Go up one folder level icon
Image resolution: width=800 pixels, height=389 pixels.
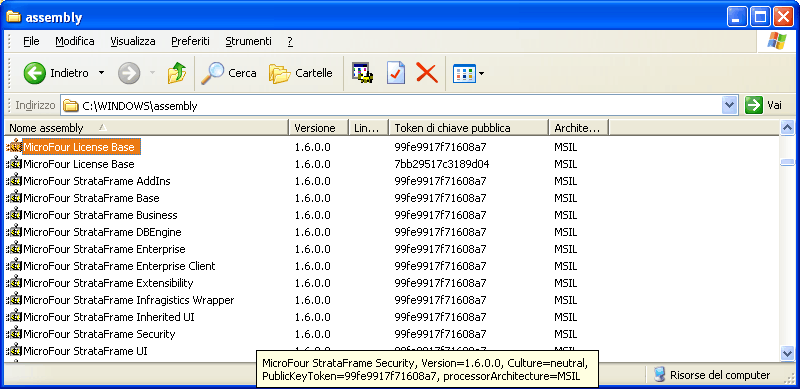tap(177, 73)
